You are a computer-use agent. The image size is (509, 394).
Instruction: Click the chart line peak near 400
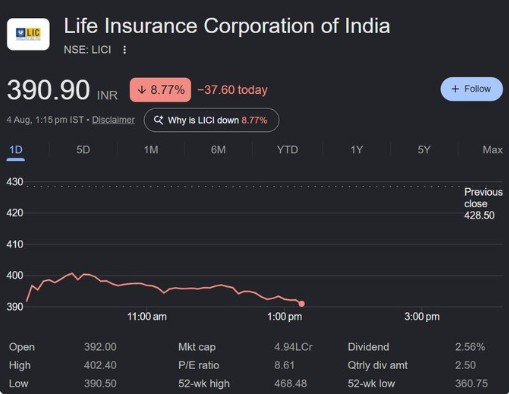(x=72, y=273)
